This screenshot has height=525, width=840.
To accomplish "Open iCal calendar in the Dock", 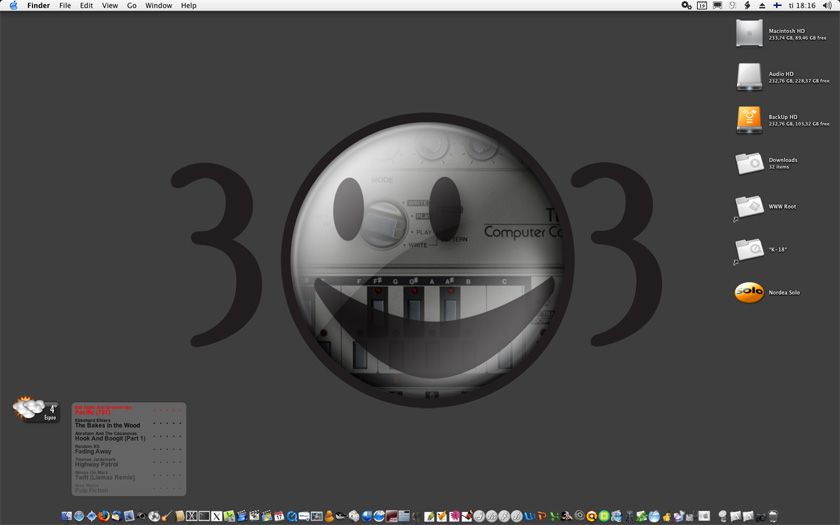I will (x=279, y=516).
